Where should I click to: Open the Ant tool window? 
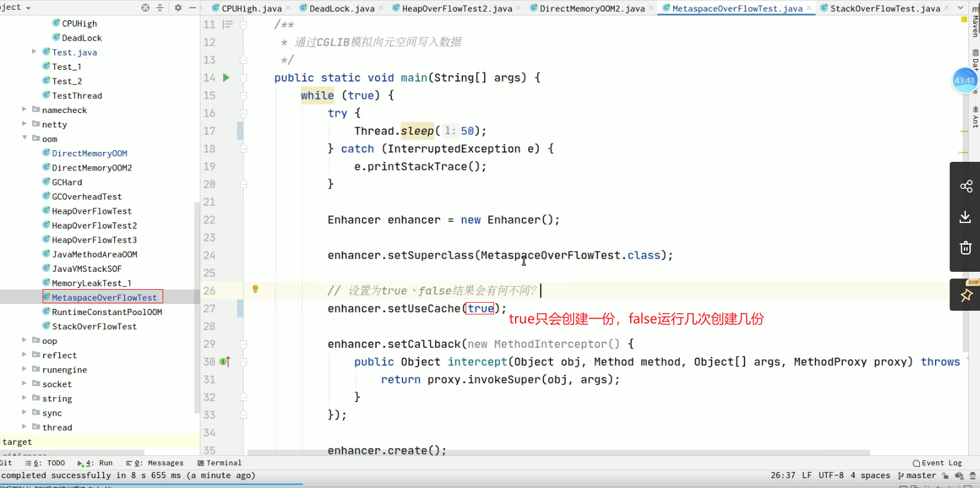click(x=975, y=117)
